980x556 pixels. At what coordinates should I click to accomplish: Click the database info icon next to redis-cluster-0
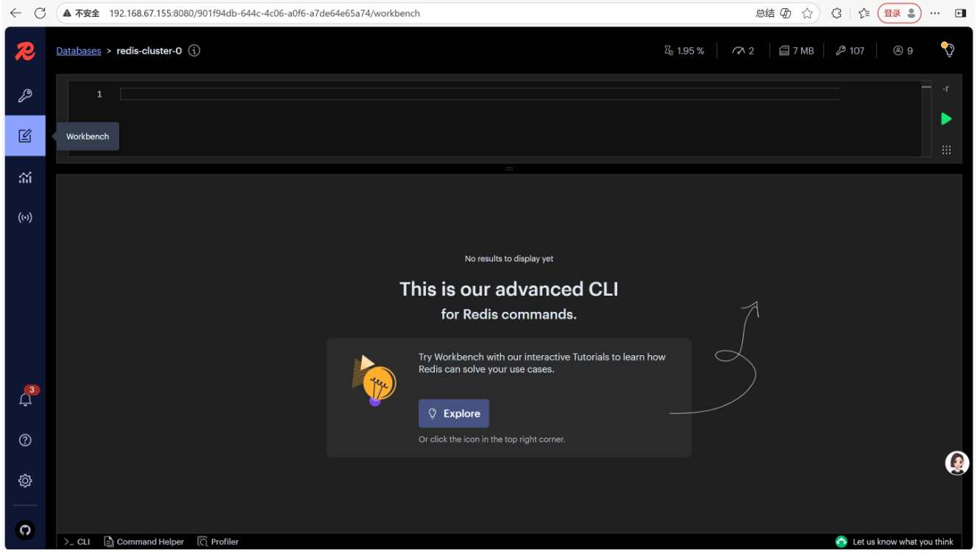pyautogui.click(x=194, y=51)
